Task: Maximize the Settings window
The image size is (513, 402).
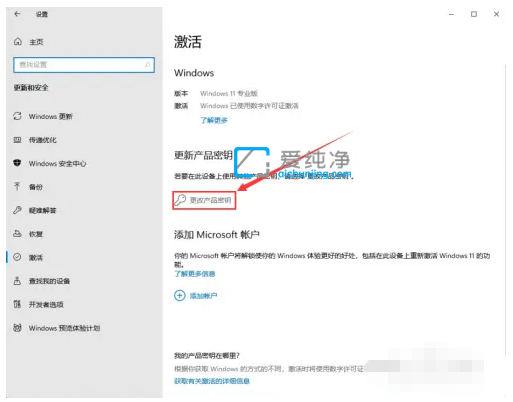Action: tap(474, 14)
